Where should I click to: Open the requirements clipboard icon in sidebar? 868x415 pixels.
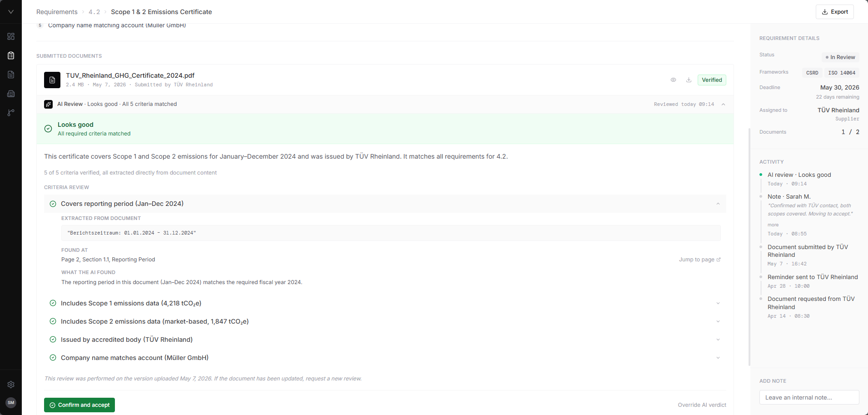click(11, 55)
